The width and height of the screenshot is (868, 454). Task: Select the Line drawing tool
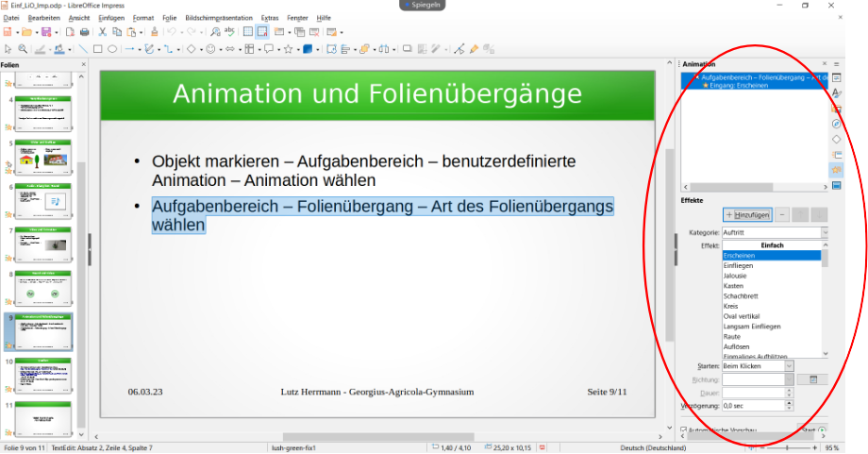(82, 48)
